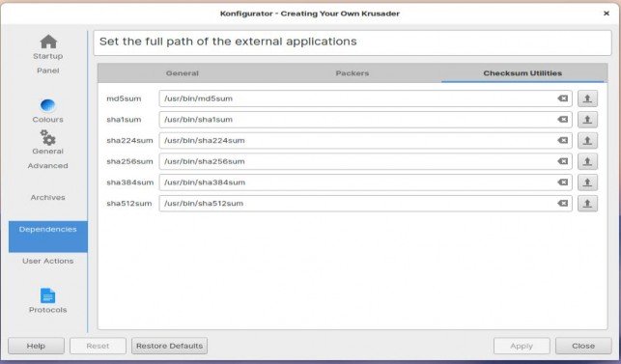Go to the User Actions section

48,261
